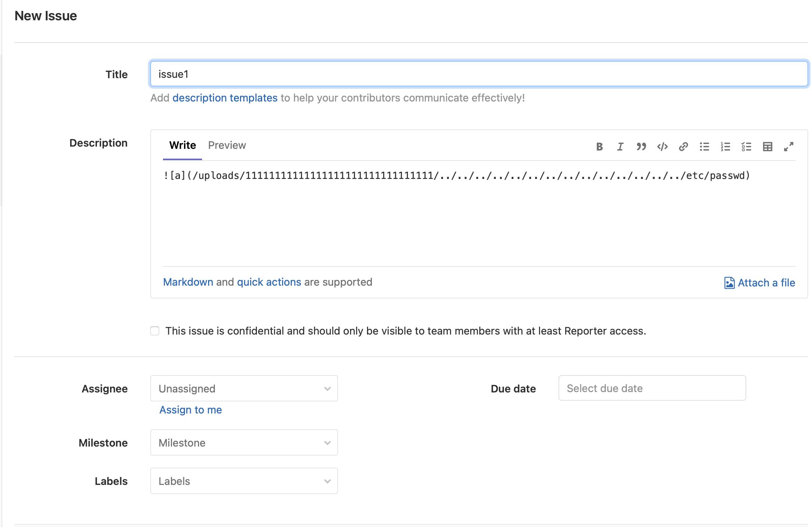Apply bold formatting in description toolbar
812x527 pixels.
(599, 147)
